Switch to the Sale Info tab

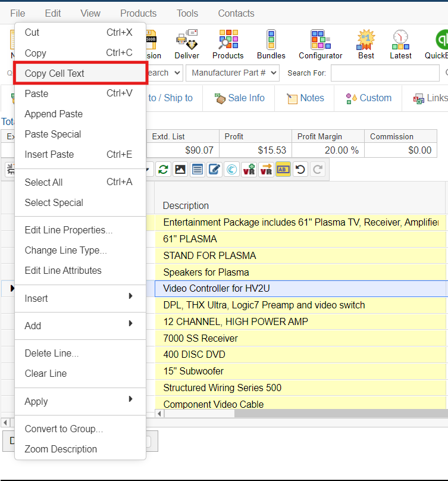point(239,98)
